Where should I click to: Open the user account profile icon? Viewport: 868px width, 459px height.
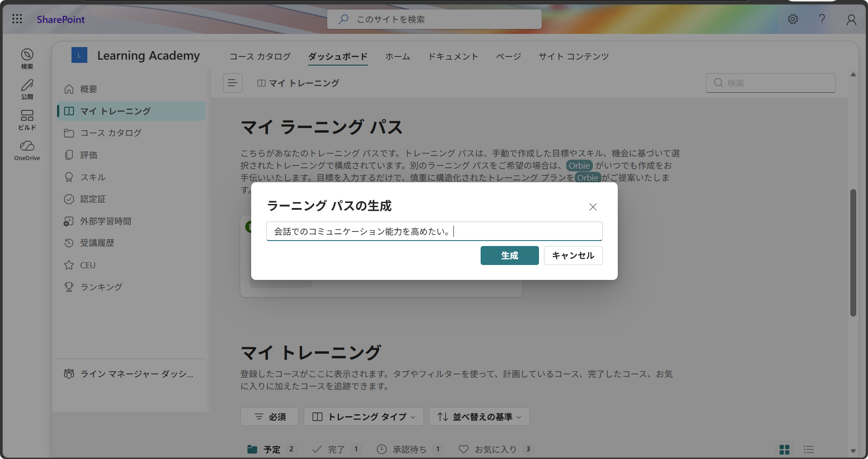(851, 19)
